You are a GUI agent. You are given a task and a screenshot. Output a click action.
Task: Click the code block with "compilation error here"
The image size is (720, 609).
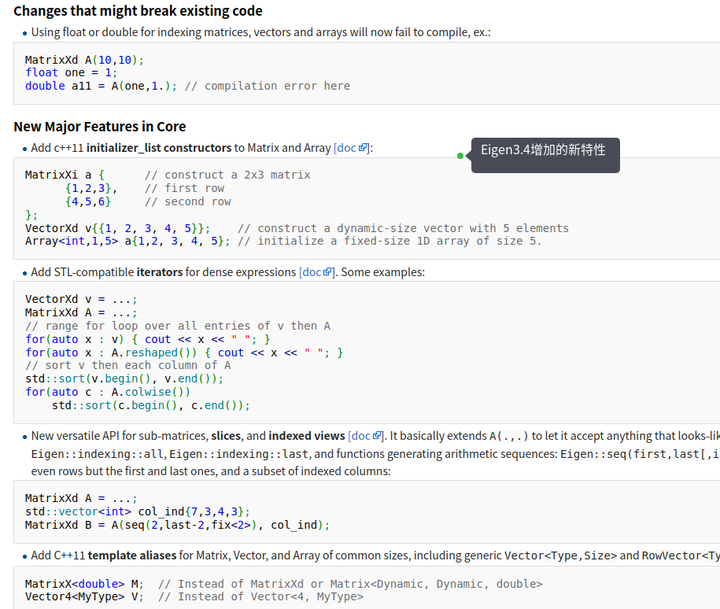point(360,73)
